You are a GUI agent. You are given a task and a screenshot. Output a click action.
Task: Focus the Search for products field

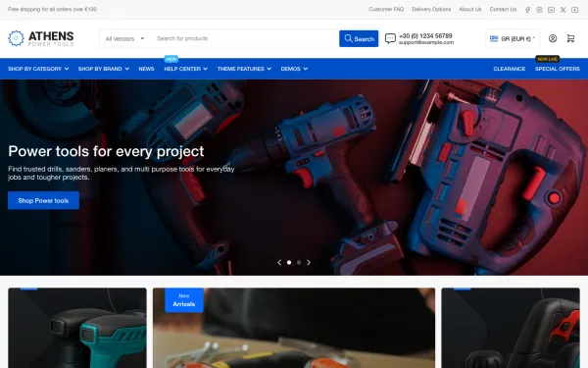pos(244,38)
